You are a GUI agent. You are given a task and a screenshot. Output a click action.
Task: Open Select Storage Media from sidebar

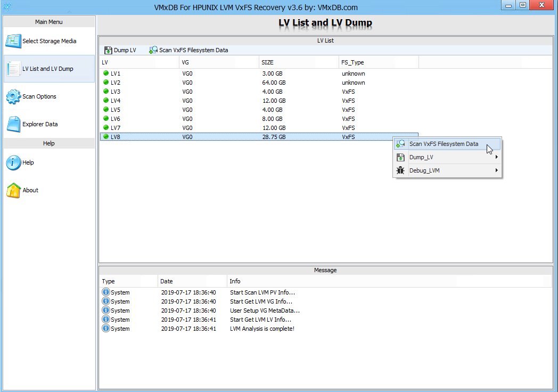coord(49,42)
